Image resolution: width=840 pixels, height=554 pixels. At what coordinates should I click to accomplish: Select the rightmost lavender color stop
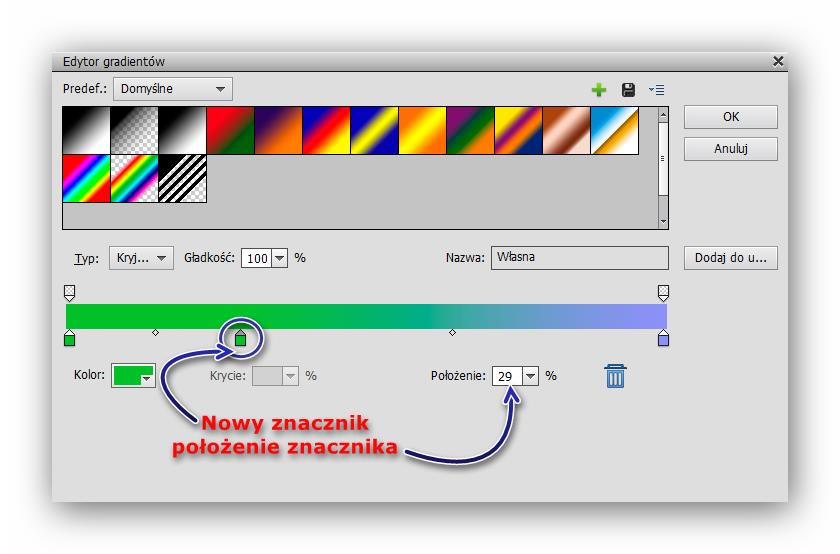(x=663, y=338)
